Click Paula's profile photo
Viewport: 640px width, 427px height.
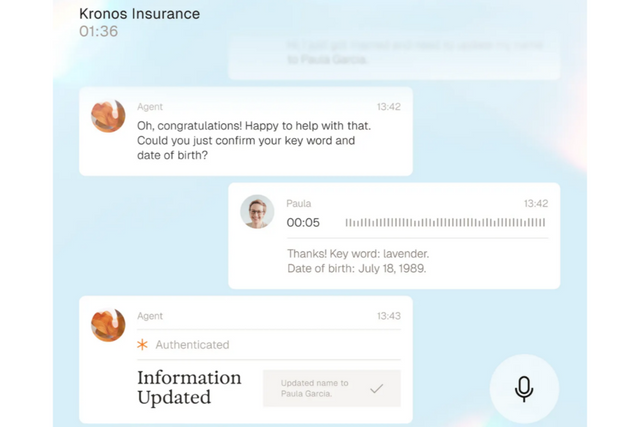[257, 212]
